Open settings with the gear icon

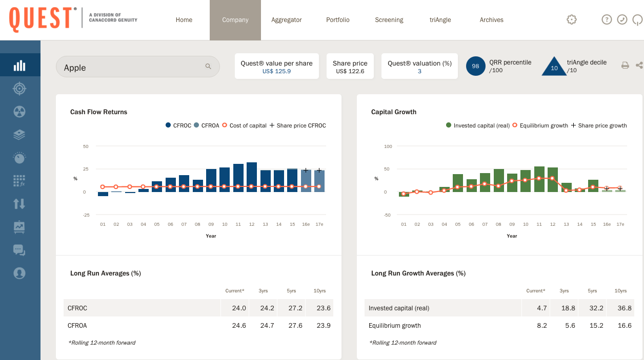[572, 19]
